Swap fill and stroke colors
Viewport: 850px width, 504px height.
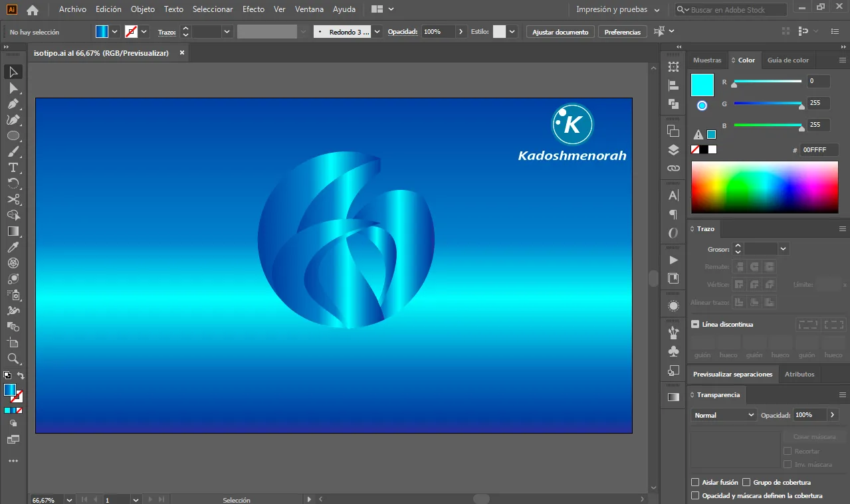pos(21,376)
